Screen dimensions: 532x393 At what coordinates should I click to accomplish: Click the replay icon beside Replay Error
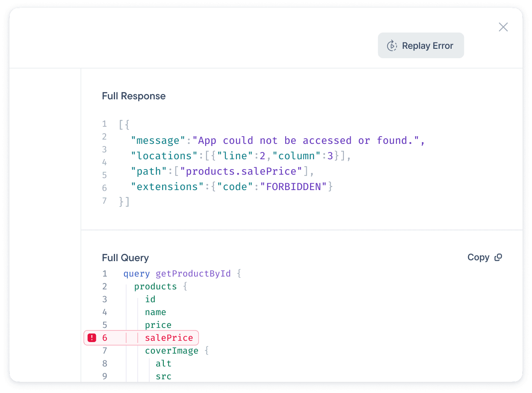pyautogui.click(x=392, y=46)
